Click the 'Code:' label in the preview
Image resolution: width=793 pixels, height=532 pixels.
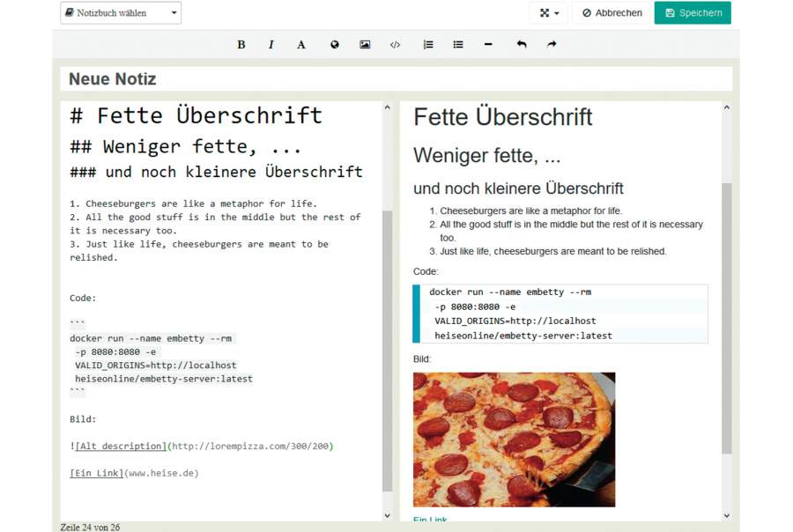(426, 271)
